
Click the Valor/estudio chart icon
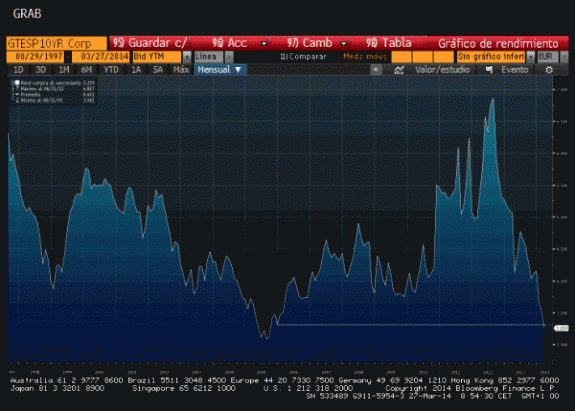399,70
